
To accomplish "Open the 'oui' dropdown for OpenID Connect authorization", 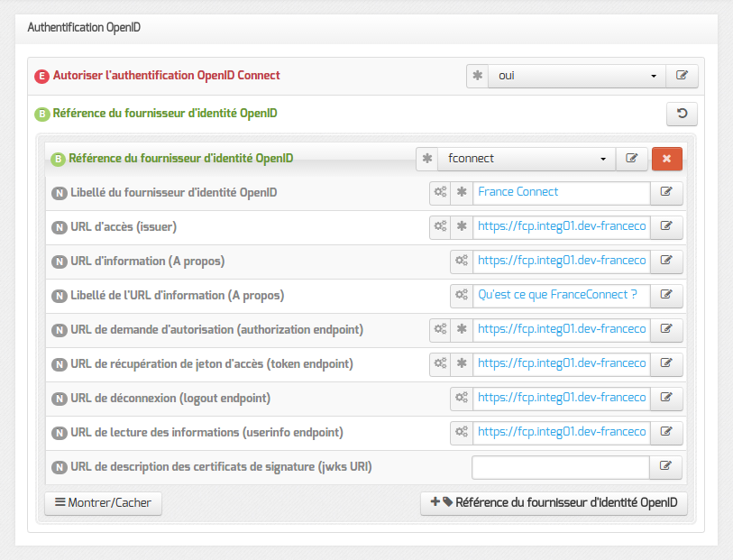I will pyautogui.click(x=576, y=76).
